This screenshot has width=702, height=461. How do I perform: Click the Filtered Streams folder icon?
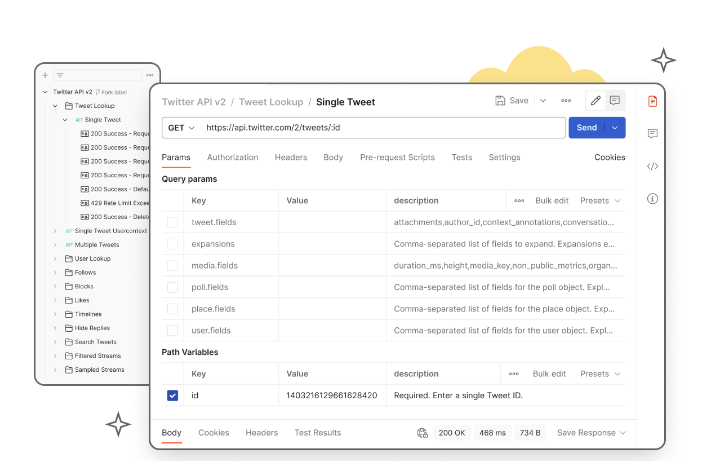[x=68, y=355]
